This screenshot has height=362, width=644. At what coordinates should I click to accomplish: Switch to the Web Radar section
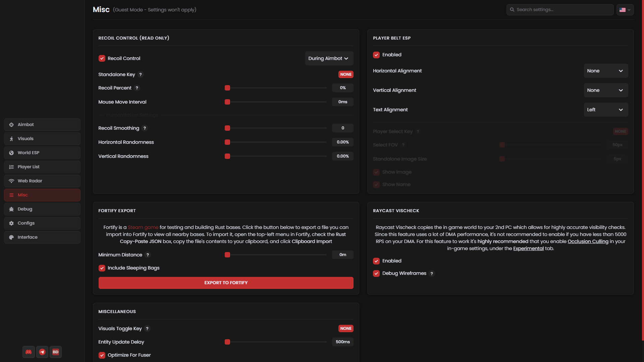coord(42,181)
